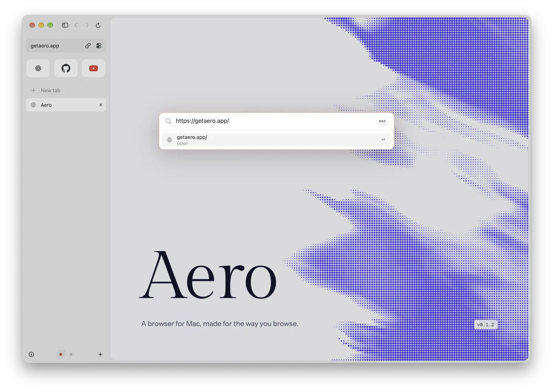Dismiss the command bar with esc button
This screenshot has width=553, height=392.
tap(382, 121)
